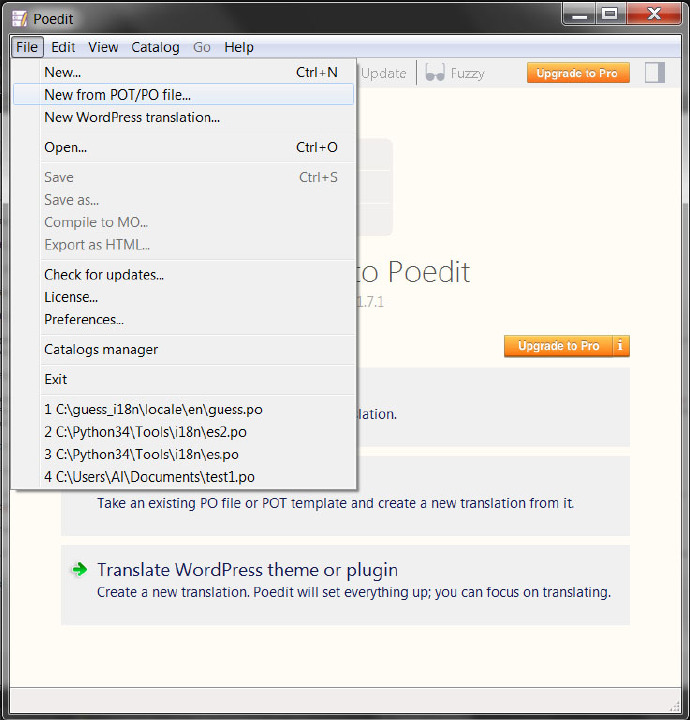Open the View menu
This screenshot has width=690, height=720.
tap(103, 47)
